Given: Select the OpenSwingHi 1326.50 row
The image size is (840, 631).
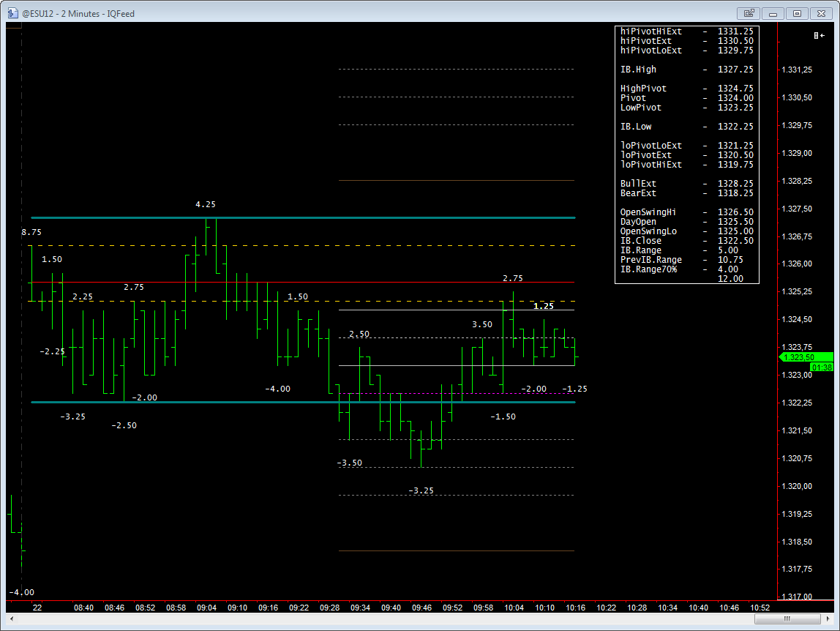Looking at the screenshot, I should point(687,212).
